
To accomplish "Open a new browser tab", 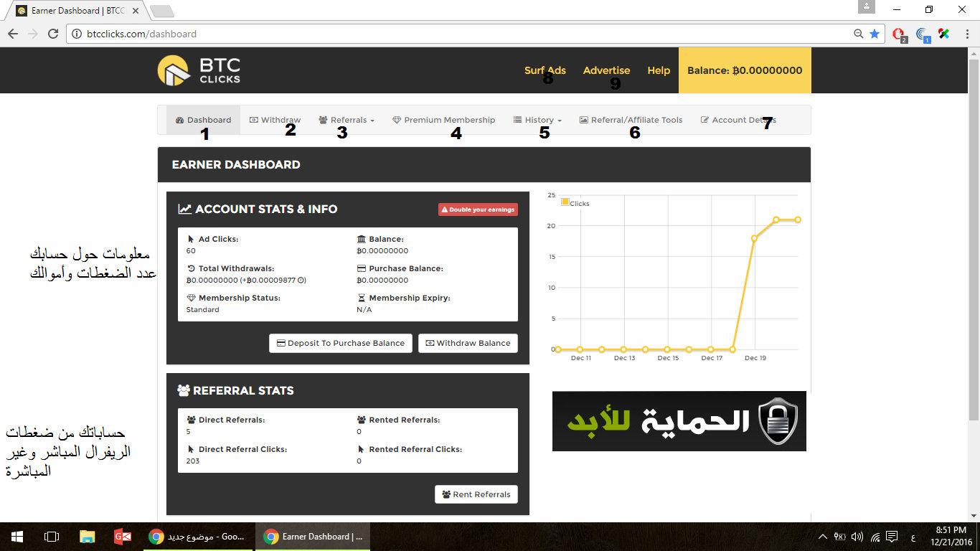I will (162, 11).
